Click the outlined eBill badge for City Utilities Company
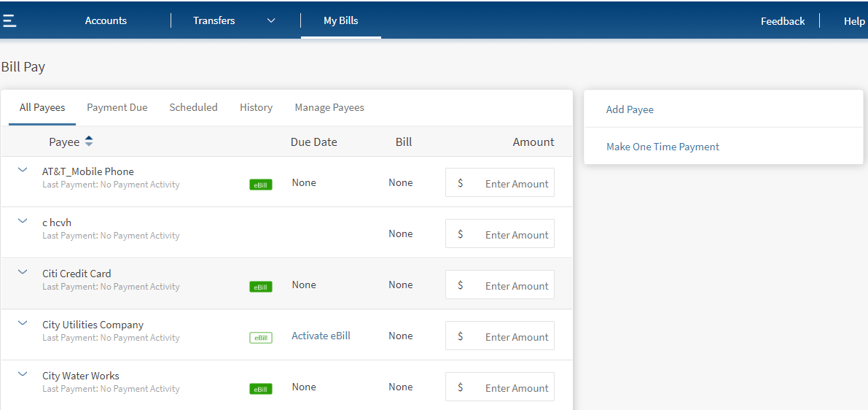The width and height of the screenshot is (868, 410). pyautogui.click(x=260, y=338)
